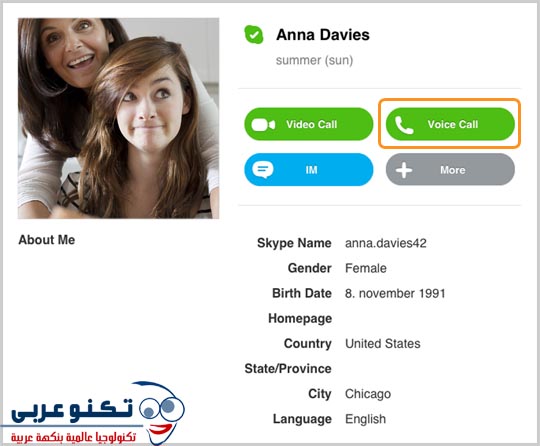Click the About Me heading
540x446 pixels.
[x=46, y=240]
